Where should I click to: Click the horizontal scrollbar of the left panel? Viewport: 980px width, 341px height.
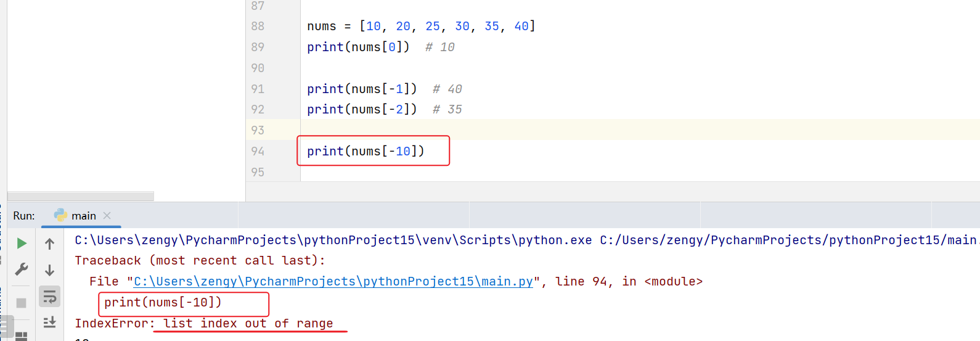click(81, 196)
